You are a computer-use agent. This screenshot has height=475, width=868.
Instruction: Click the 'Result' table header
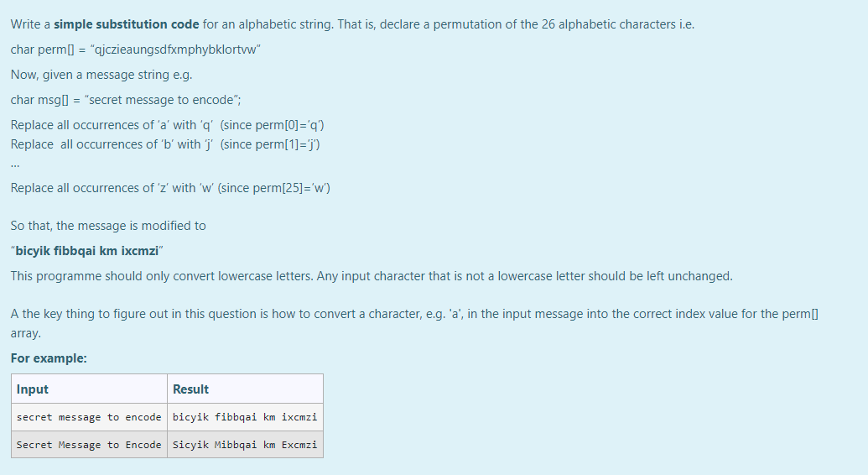pyautogui.click(x=245, y=389)
